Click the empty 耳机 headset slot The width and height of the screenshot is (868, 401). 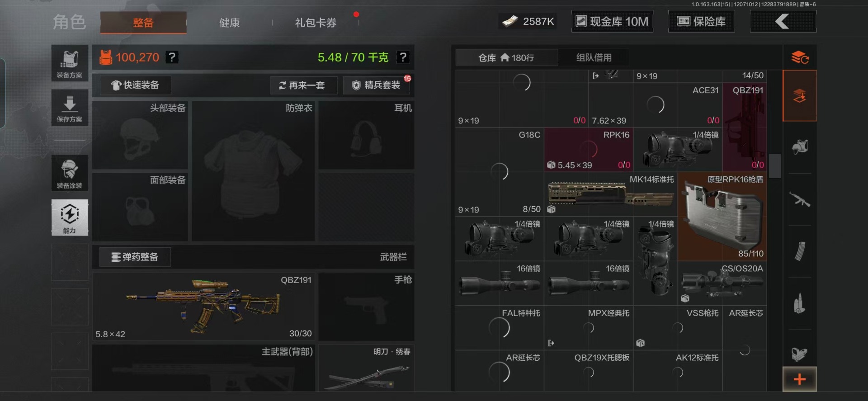[x=366, y=135]
